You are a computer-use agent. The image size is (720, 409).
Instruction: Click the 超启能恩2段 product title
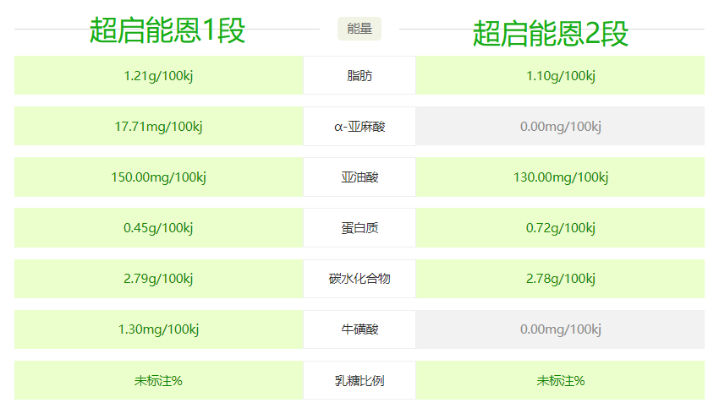pyautogui.click(x=551, y=34)
